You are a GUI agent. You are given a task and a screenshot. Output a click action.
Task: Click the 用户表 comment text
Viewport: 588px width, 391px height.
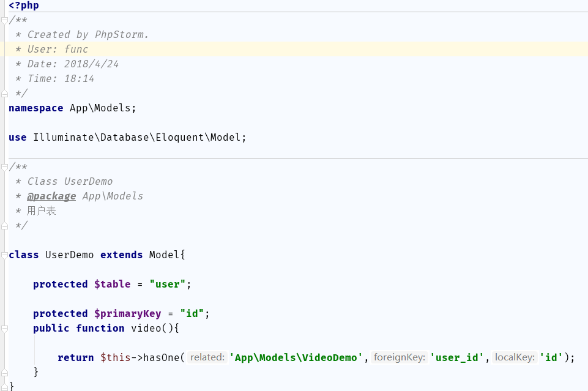coord(41,210)
